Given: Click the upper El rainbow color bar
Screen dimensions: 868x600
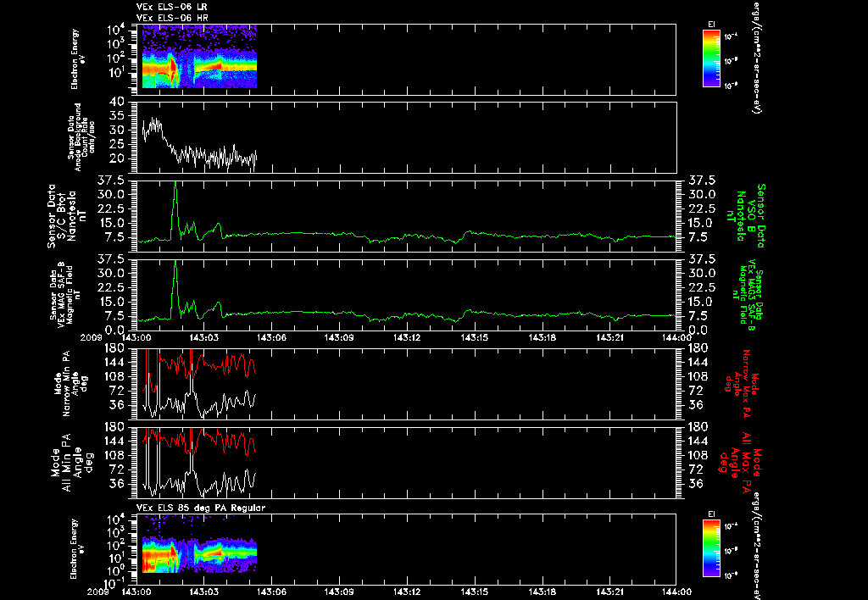Looking at the screenshot, I should point(711,58).
